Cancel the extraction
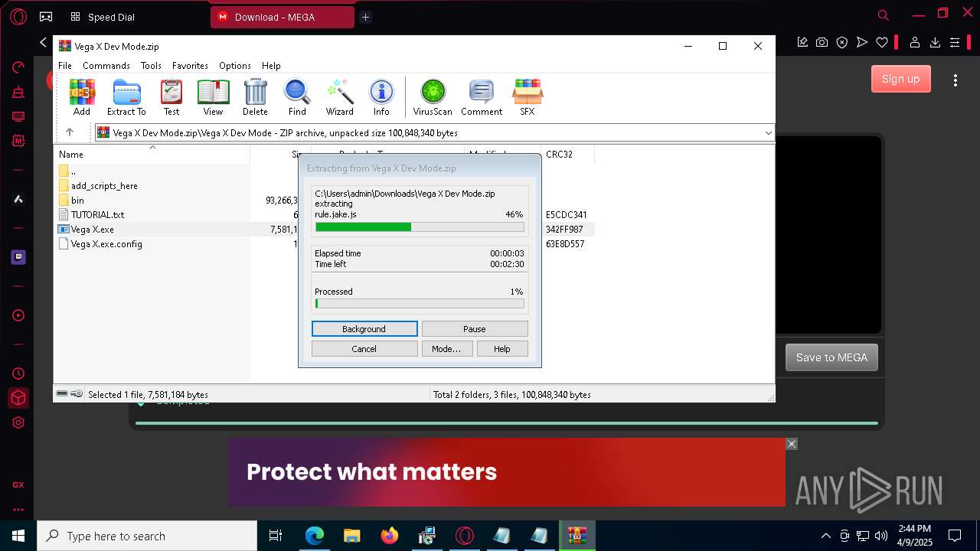980x551 pixels. (x=364, y=349)
